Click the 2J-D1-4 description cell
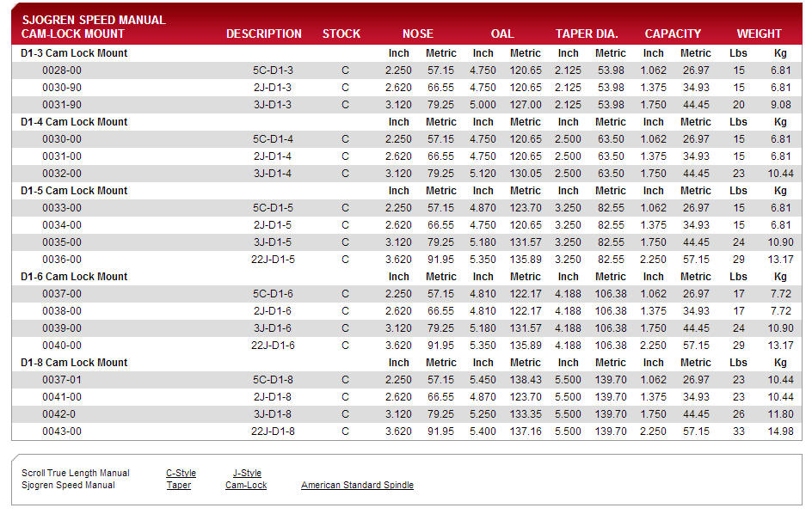 273,156
